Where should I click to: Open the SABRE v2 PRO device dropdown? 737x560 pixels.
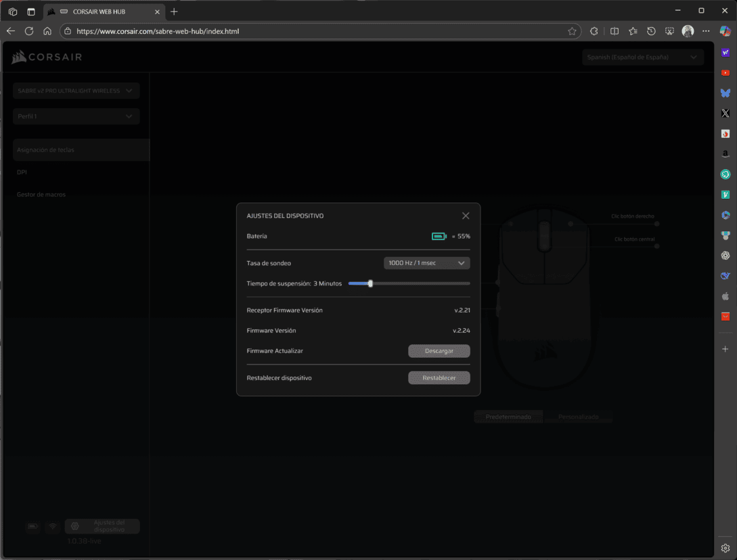pyautogui.click(x=76, y=91)
